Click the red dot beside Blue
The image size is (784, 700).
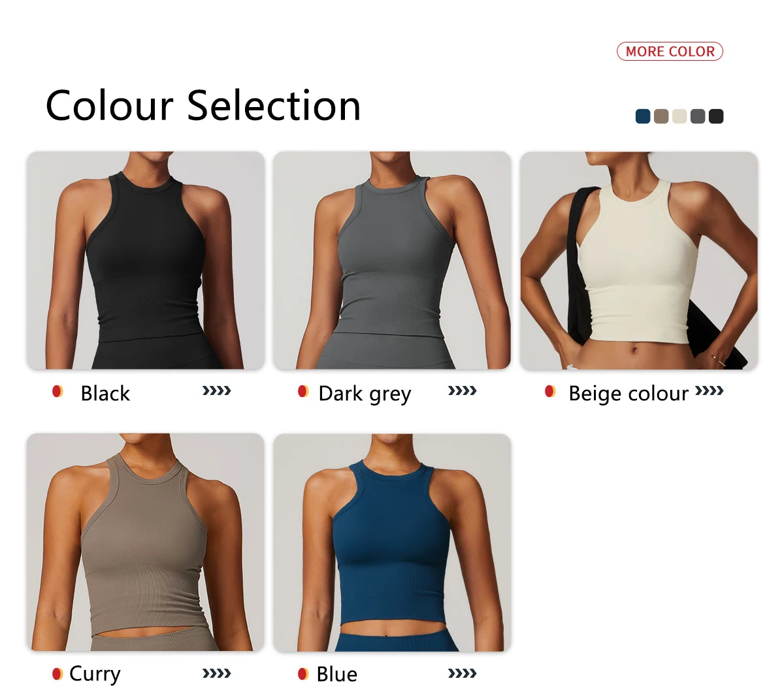point(303,673)
